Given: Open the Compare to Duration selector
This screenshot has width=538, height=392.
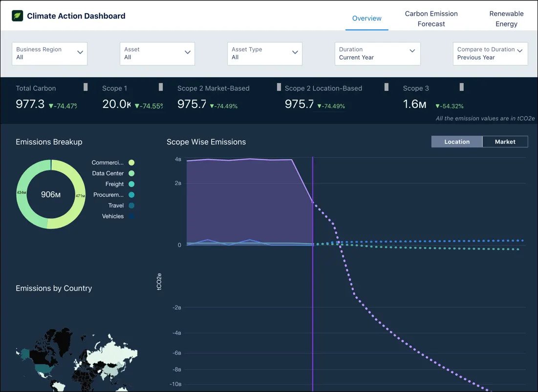Looking at the screenshot, I should click(490, 54).
